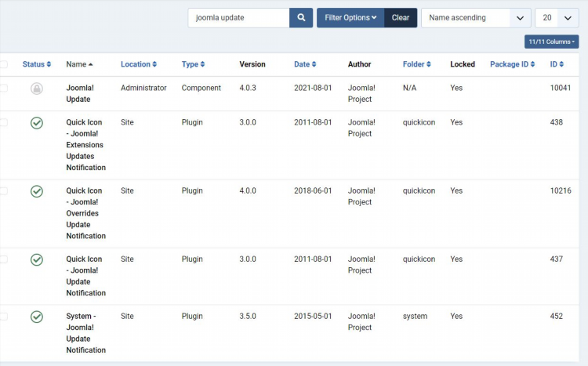This screenshot has height=366, width=588.
Task: Click the Administrator location cell
Action: (143, 88)
